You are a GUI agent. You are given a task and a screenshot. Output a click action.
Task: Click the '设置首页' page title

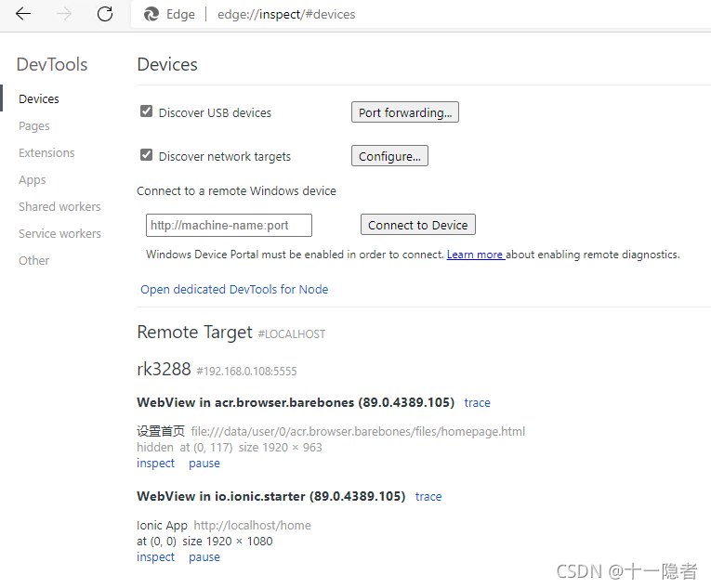coord(161,431)
